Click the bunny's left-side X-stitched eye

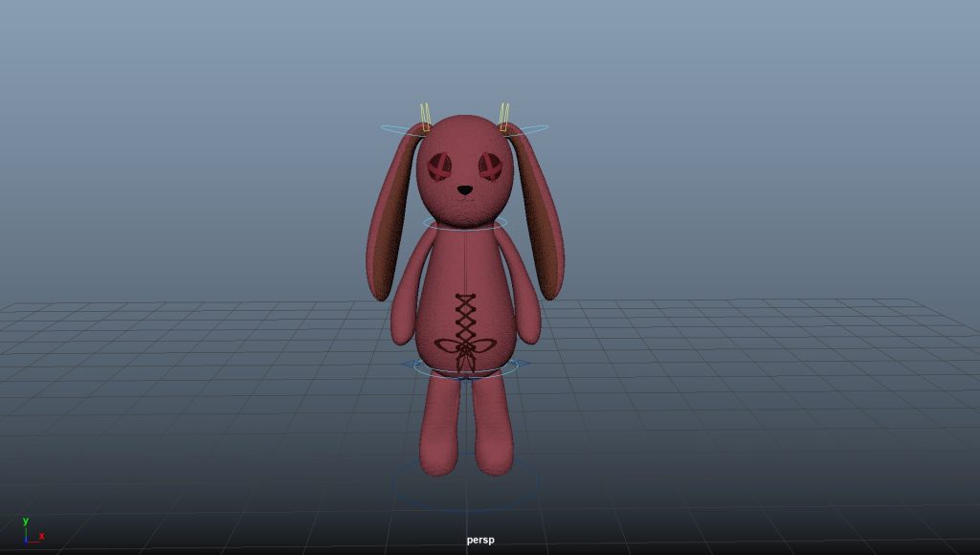pos(439,166)
